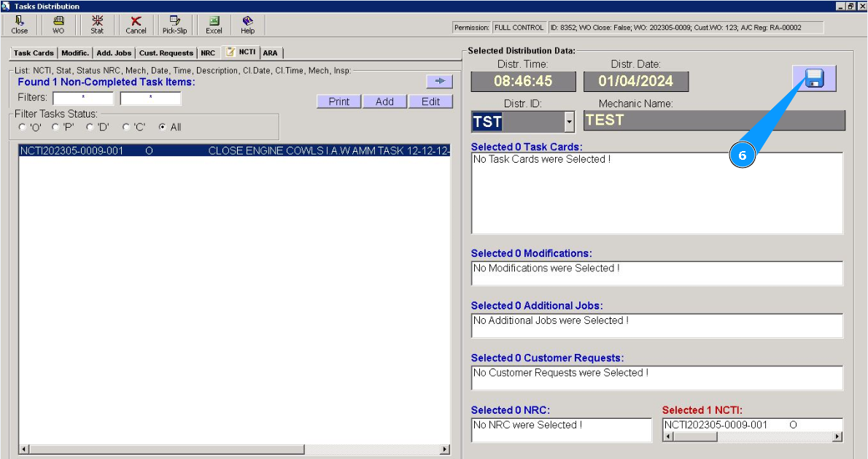Click the Distr. Time 08:46:45 field
Screen dimensions: 868x459
click(x=523, y=82)
